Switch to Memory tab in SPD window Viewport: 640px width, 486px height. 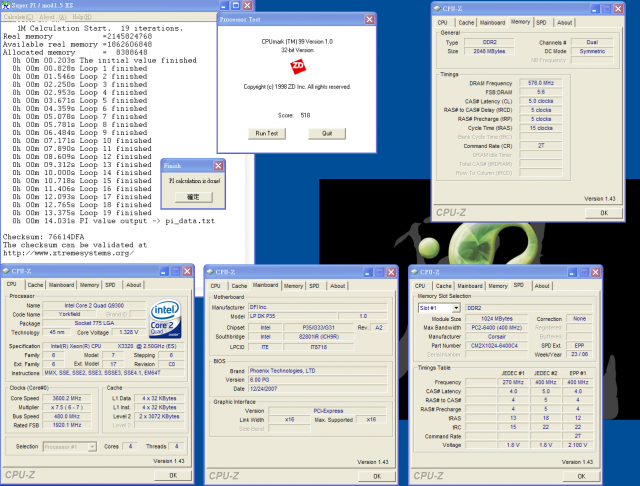(x=498, y=286)
